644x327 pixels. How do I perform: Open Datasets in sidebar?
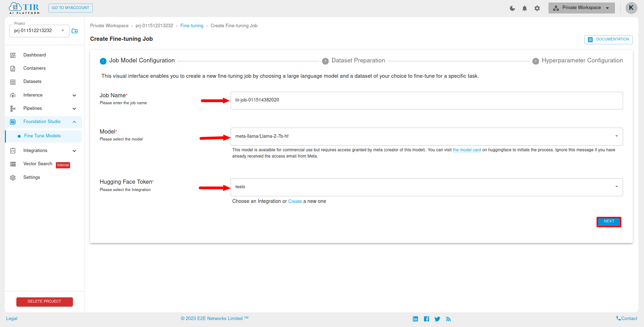click(32, 82)
